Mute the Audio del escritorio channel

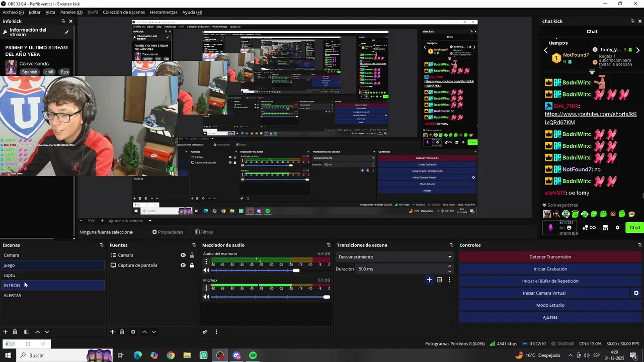point(206,270)
